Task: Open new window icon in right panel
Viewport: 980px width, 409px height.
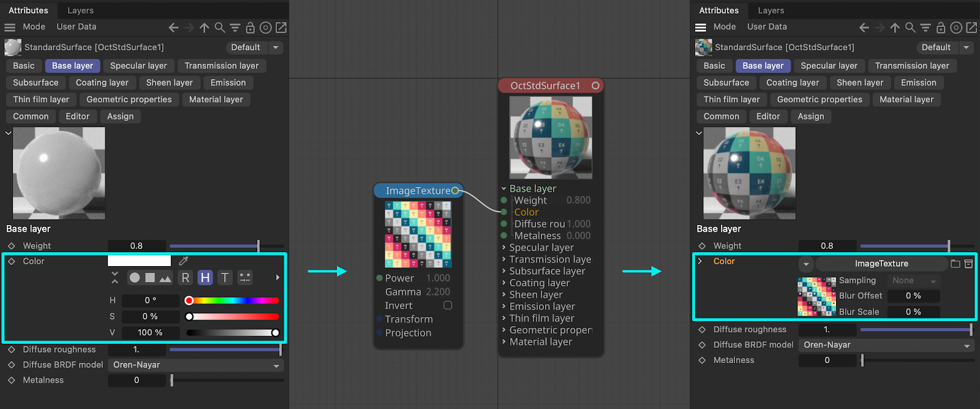Action: point(971,27)
